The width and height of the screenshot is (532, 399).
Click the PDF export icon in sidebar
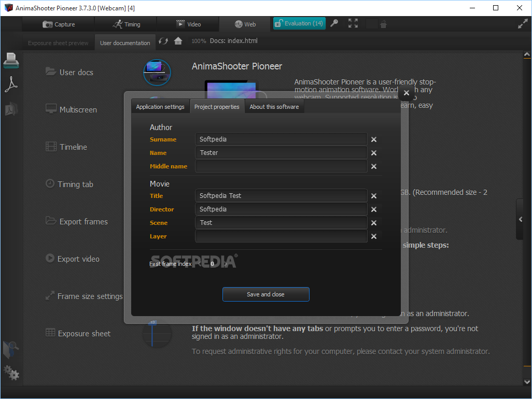pyautogui.click(x=11, y=84)
